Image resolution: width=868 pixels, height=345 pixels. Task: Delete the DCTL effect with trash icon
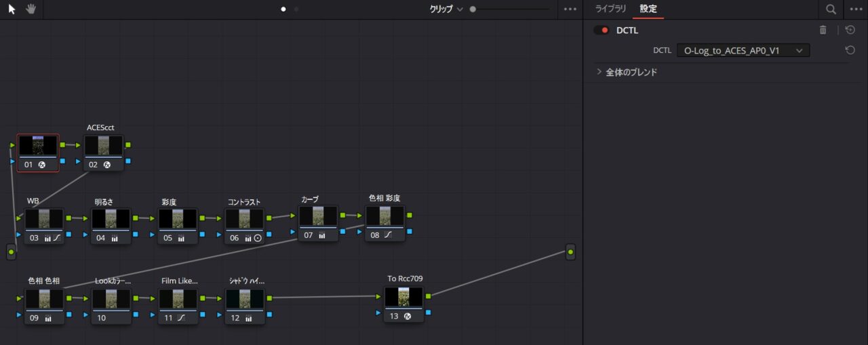(823, 30)
